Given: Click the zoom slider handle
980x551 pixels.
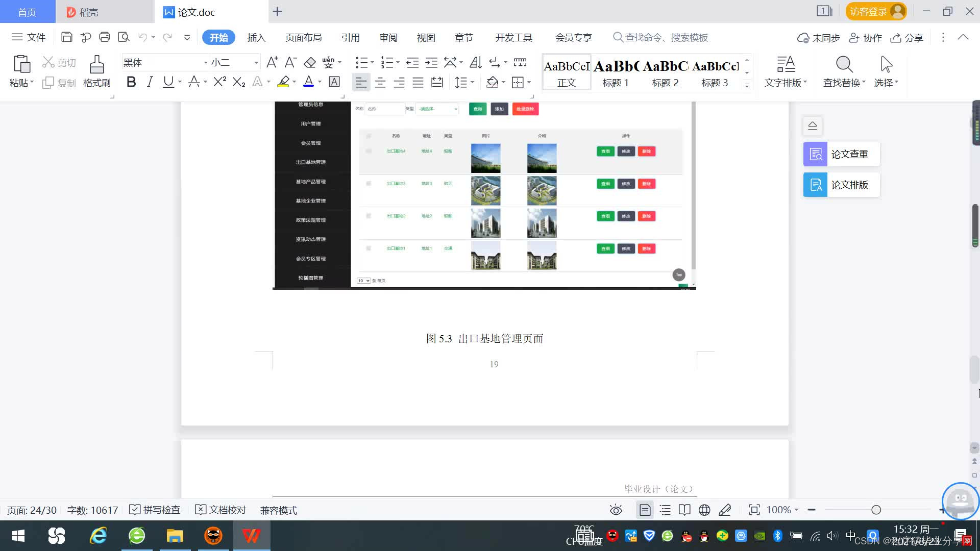Looking at the screenshot, I should (876, 510).
